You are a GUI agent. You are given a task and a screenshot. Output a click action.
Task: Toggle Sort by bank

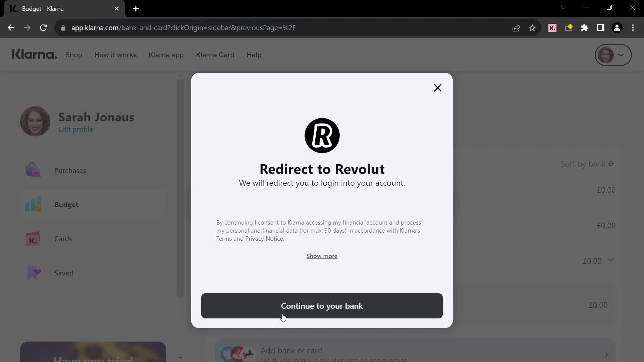coord(587,164)
